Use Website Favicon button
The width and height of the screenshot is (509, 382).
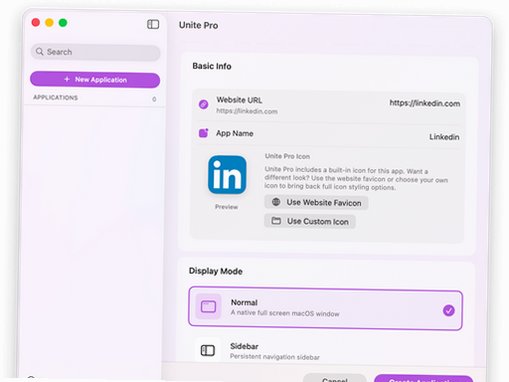coord(316,203)
